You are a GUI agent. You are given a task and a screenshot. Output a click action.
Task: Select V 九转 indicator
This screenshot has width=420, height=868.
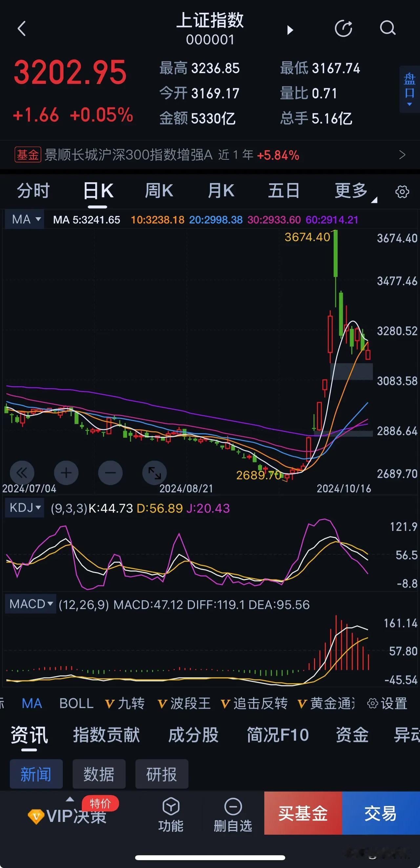[125, 703]
